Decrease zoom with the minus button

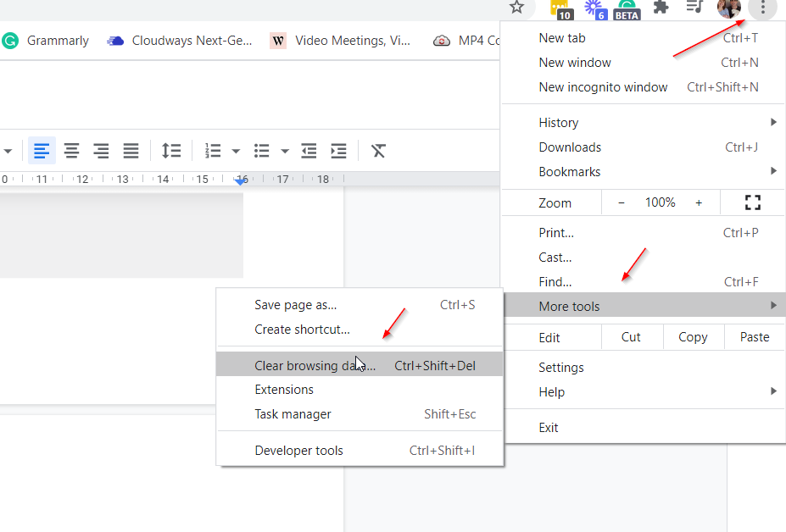coord(621,202)
